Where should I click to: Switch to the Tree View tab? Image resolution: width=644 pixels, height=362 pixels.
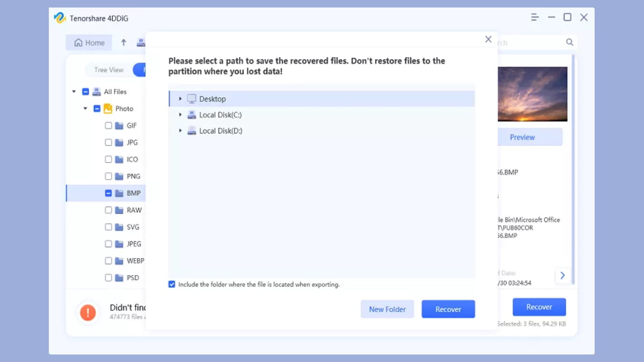click(108, 70)
